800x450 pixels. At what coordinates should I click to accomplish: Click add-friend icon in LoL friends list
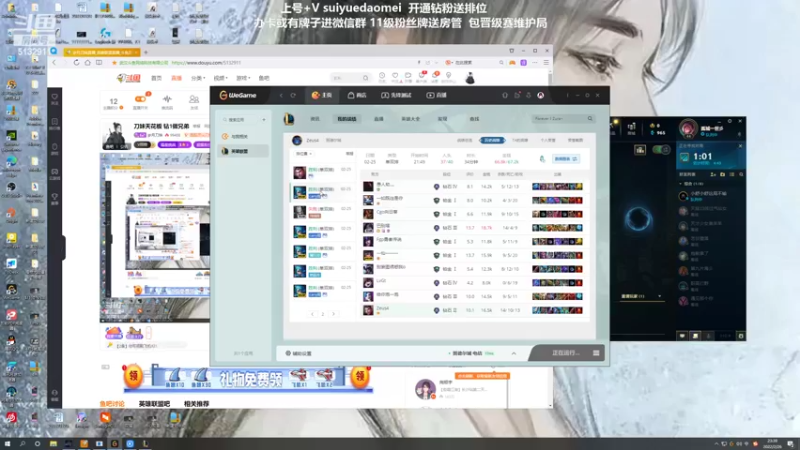[713, 174]
